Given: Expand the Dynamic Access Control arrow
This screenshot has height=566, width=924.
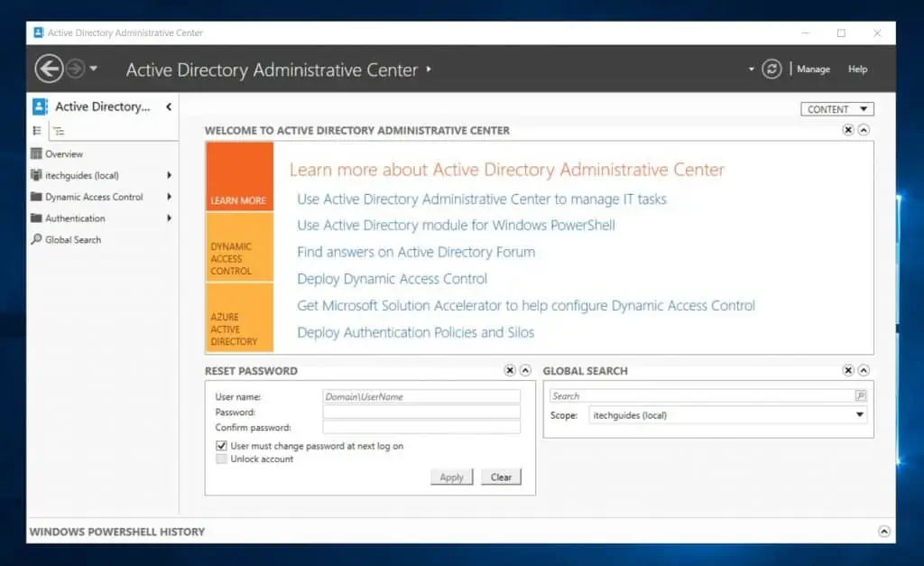Looking at the screenshot, I should [x=169, y=196].
